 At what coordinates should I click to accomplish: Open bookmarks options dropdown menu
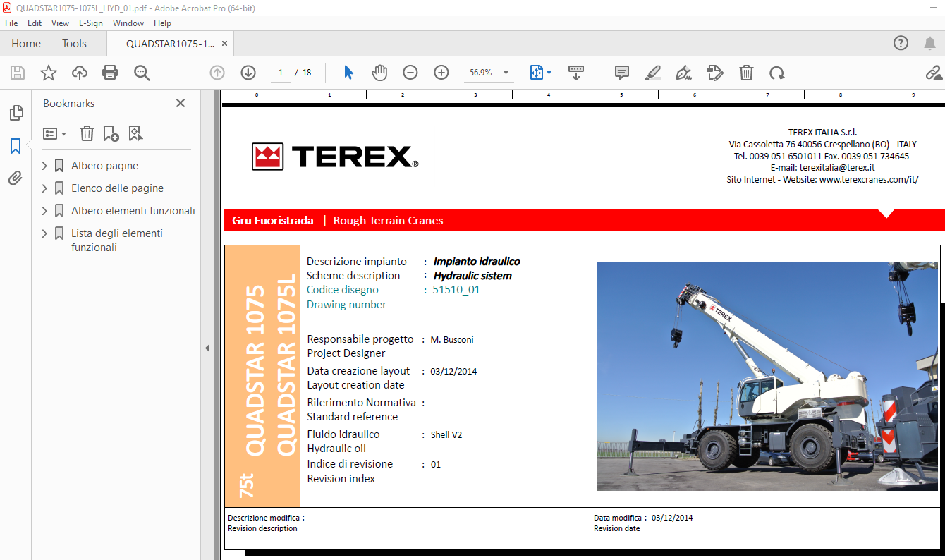point(54,133)
